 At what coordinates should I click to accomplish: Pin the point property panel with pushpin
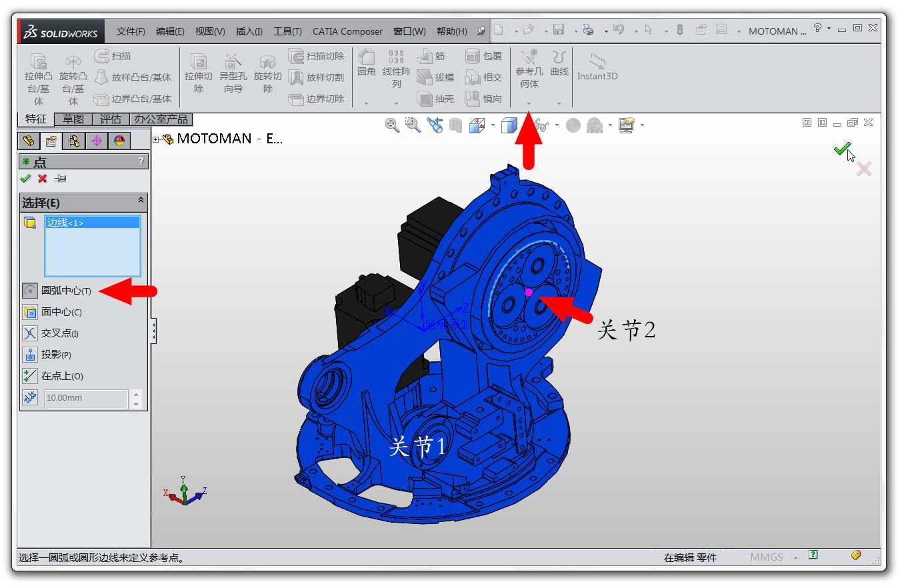[60, 178]
